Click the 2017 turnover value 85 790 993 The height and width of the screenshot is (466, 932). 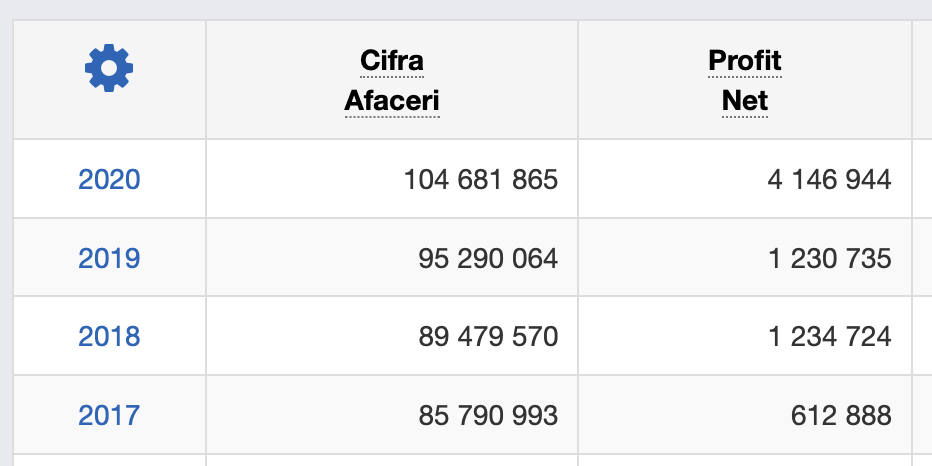coord(487,415)
